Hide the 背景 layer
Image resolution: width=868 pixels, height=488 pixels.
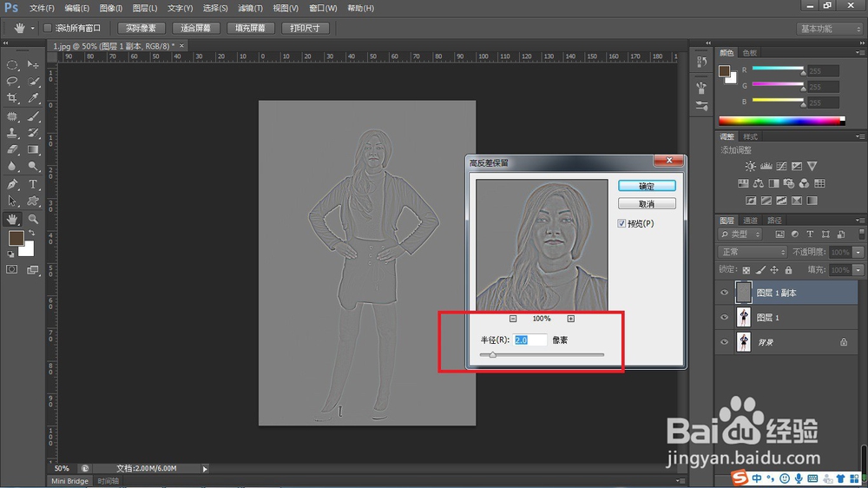724,342
